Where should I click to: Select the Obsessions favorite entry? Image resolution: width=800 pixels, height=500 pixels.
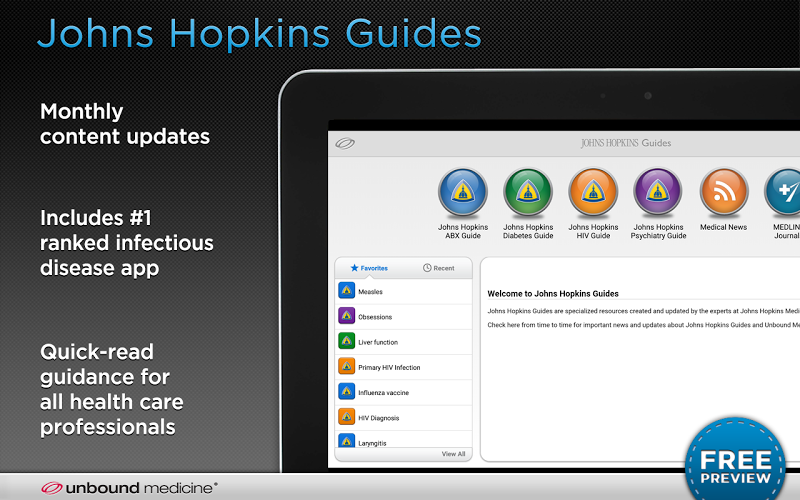point(404,317)
